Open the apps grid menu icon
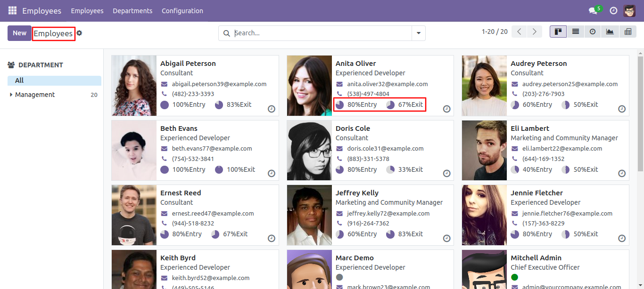This screenshot has height=289, width=644. pyautogui.click(x=12, y=10)
